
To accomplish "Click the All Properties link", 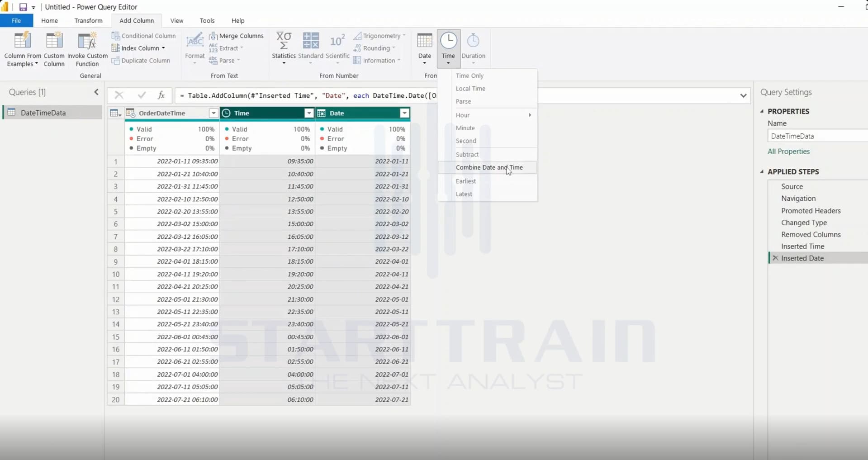I will click(x=788, y=152).
